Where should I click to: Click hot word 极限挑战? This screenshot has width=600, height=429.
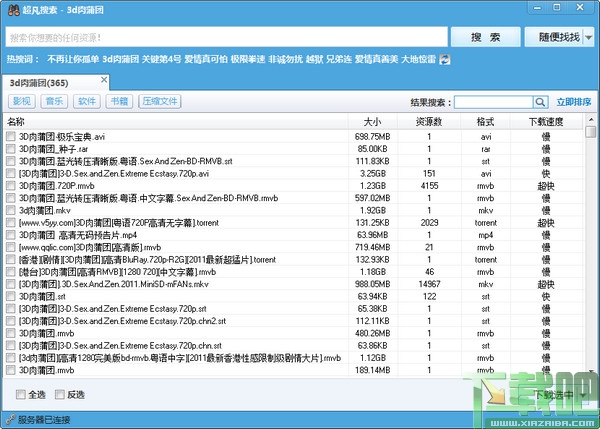[248, 59]
